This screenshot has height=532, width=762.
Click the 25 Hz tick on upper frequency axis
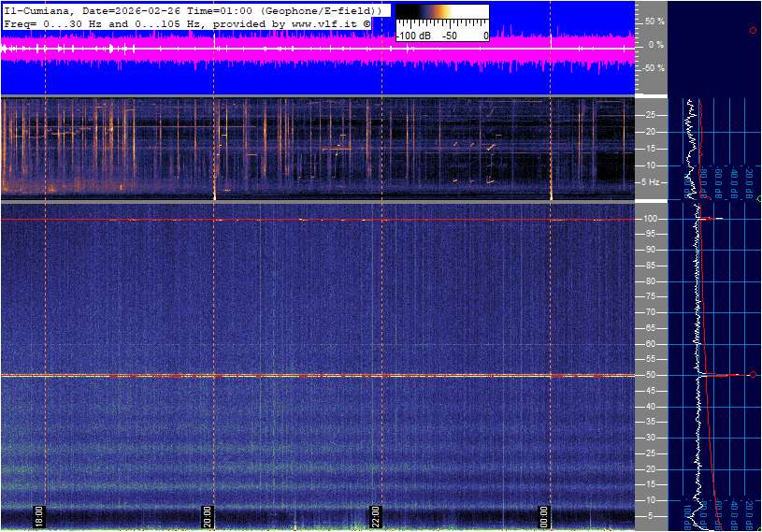click(x=651, y=115)
